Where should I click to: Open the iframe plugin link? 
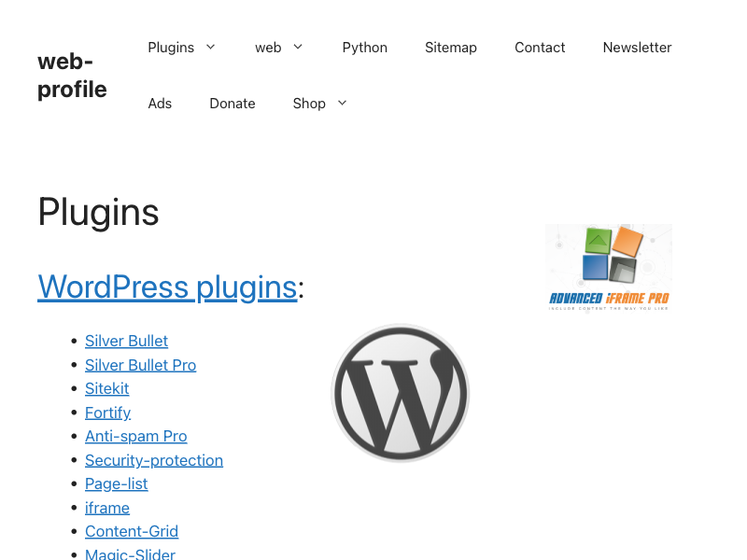(x=107, y=508)
